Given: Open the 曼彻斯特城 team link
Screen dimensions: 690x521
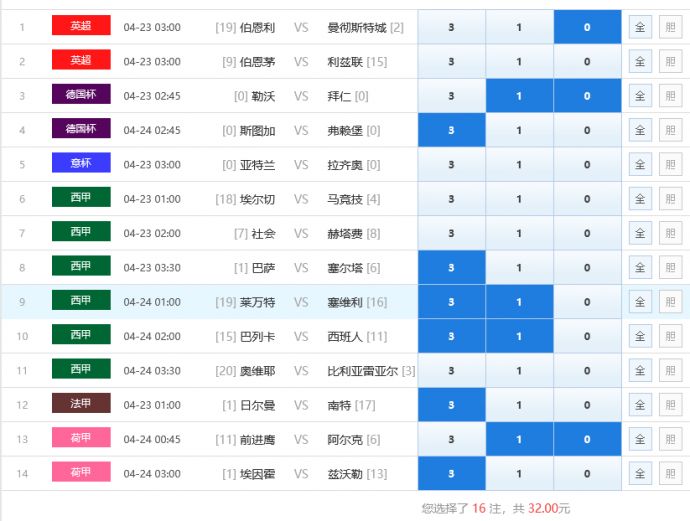Looking at the screenshot, I should tap(357, 27).
